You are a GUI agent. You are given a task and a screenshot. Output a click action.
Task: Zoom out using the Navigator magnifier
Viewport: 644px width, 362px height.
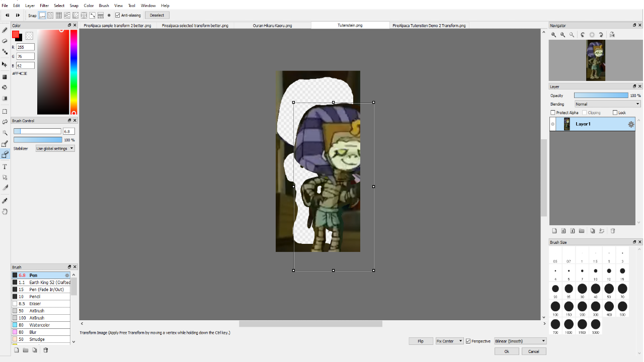tap(563, 35)
